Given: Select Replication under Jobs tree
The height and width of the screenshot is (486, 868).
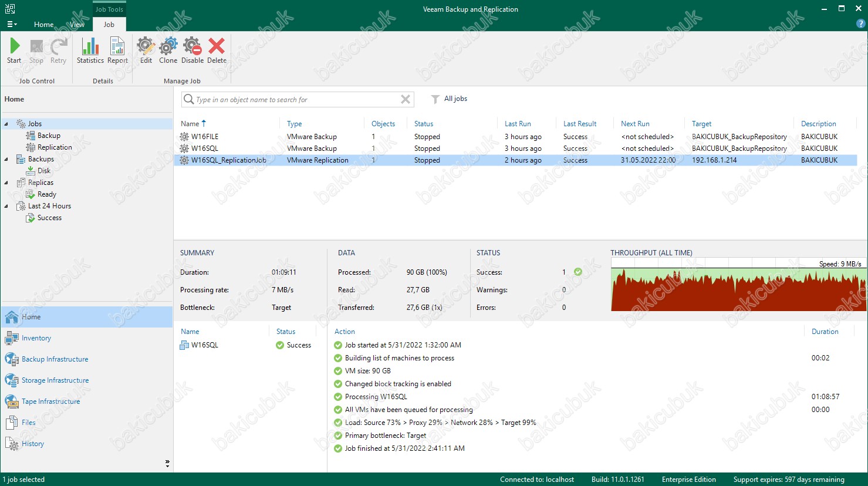Looking at the screenshot, I should [x=55, y=147].
